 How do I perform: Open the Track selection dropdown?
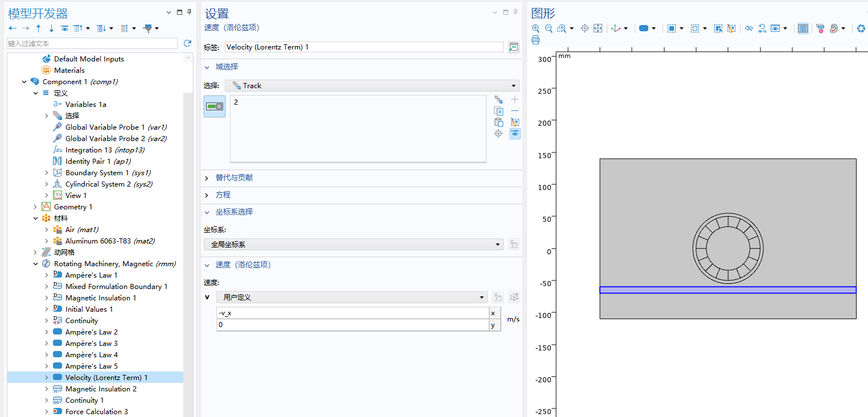[372, 85]
